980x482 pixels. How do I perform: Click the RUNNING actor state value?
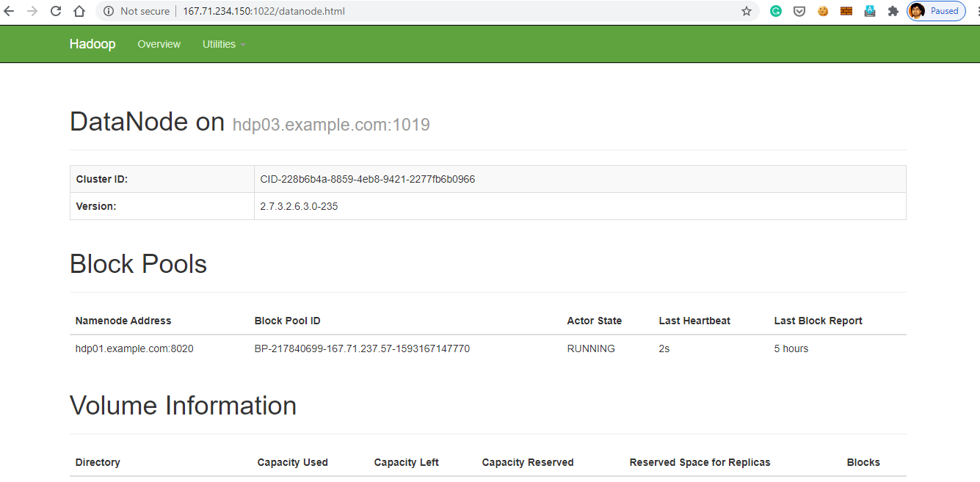click(591, 348)
